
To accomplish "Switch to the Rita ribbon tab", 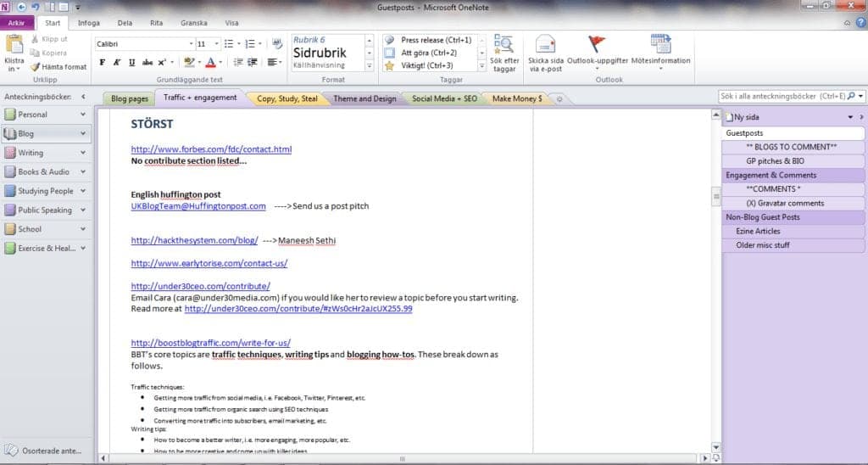I will 157,23.
